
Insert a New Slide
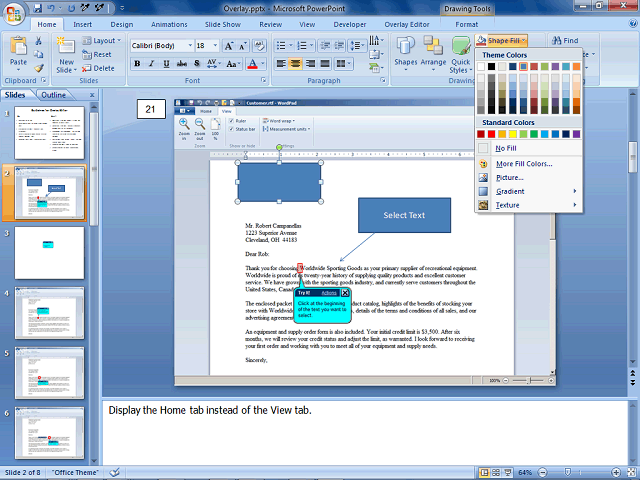[66, 54]
